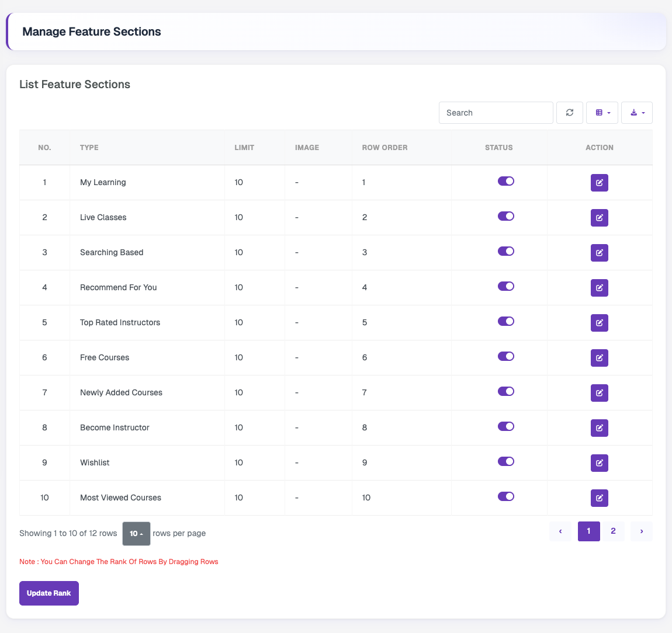
Task: Click the Update Rank button
Action: (x=49, y=593)
